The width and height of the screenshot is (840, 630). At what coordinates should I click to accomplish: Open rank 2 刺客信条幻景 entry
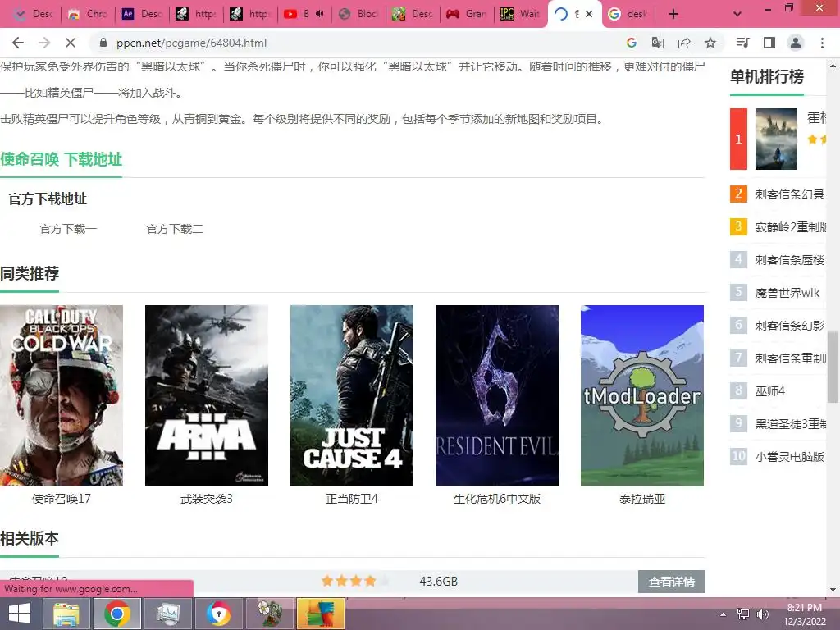point(790,194)
